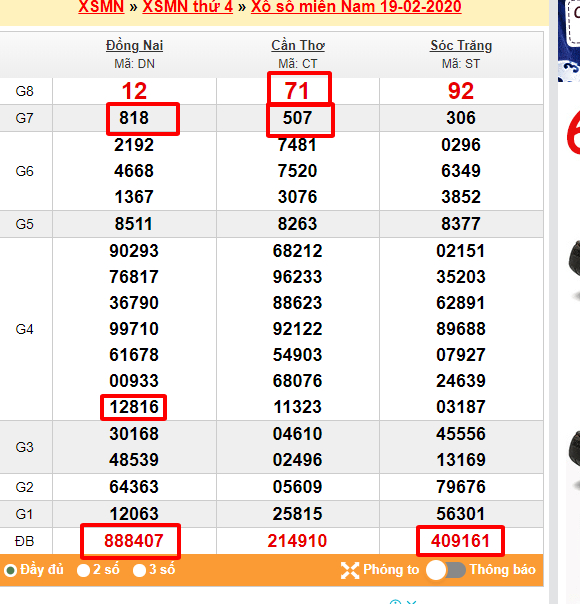
Task: Open the Sóc Trăng province link
Action: coord(461,45)
